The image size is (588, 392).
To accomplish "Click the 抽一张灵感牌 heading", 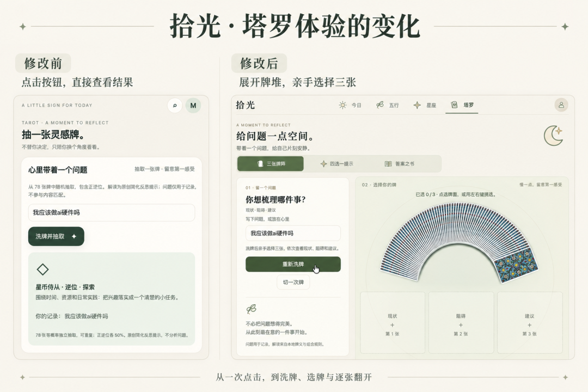I will (53, 134).
